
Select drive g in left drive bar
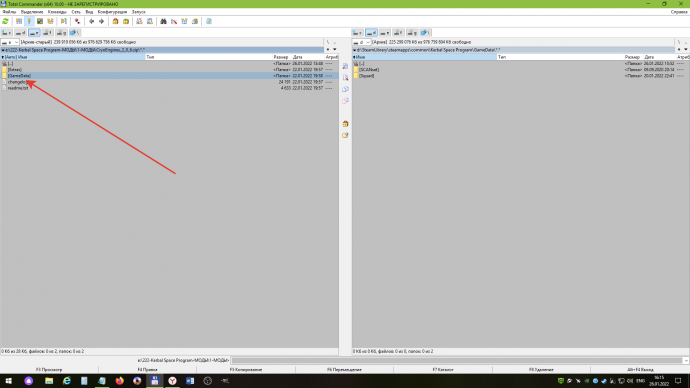click(x=61, y=33)
